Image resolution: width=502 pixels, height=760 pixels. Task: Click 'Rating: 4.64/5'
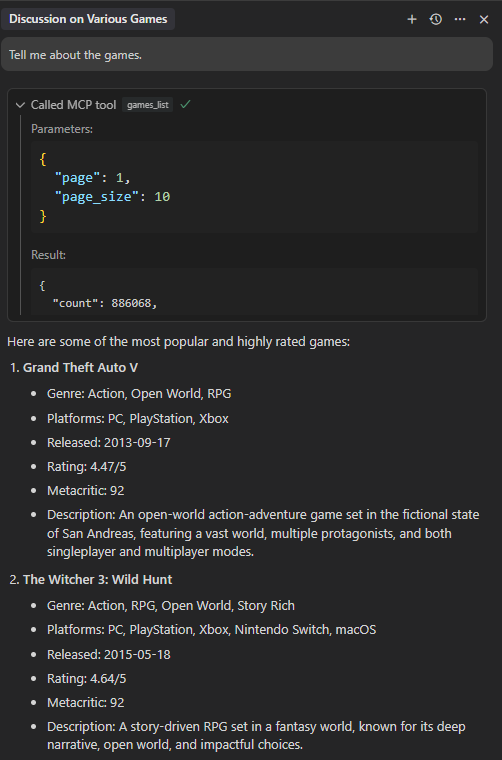coord(87,679)
